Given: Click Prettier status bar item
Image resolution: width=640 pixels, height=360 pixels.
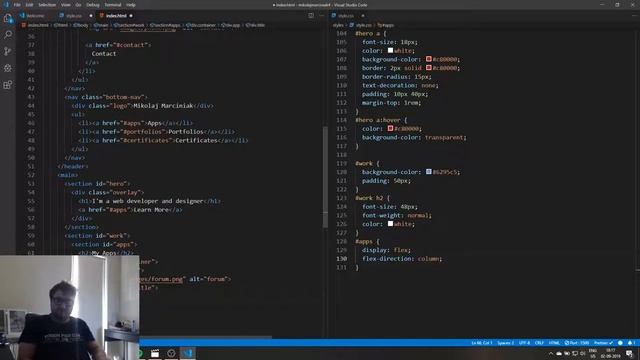Looking at the screenshot, I should pos(603,343).
